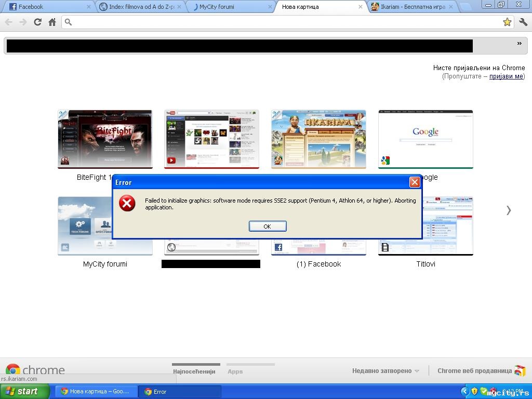Viewport: 532px width, 399px height.
Task: Click the search magnifier in address bar
Action: [68, 22]
